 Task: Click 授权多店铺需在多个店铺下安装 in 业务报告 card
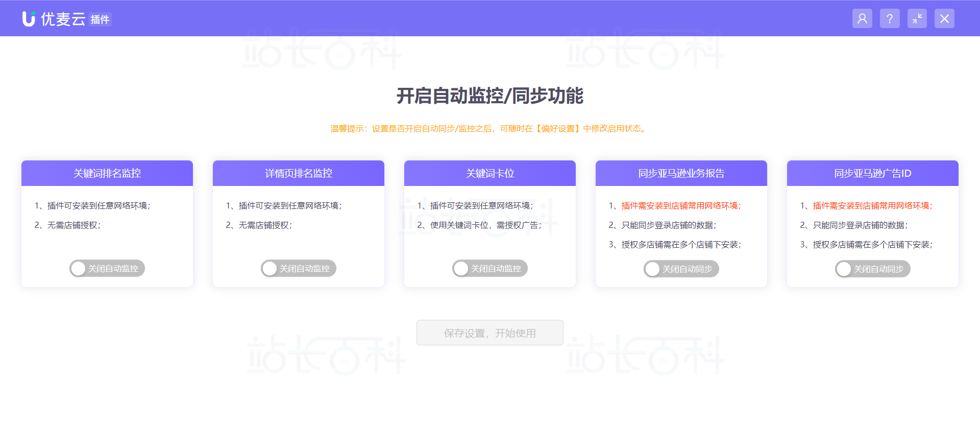click(681, 245)
